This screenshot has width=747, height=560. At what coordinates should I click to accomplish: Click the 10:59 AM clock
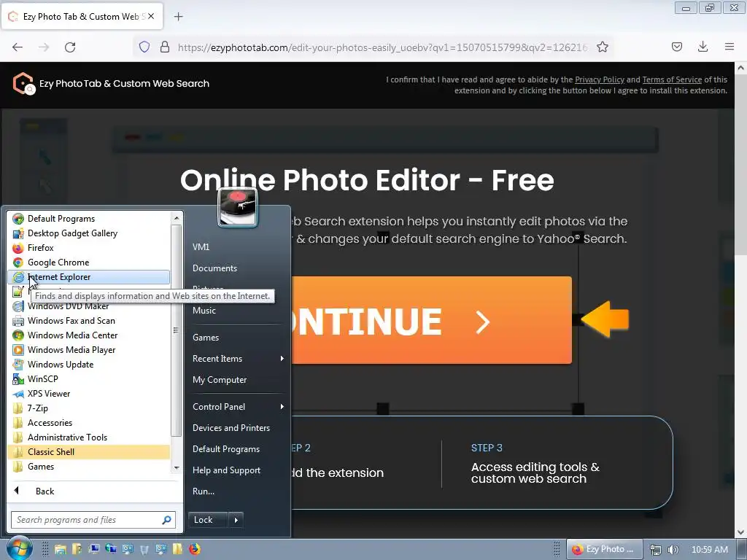[x=709, y=550]
